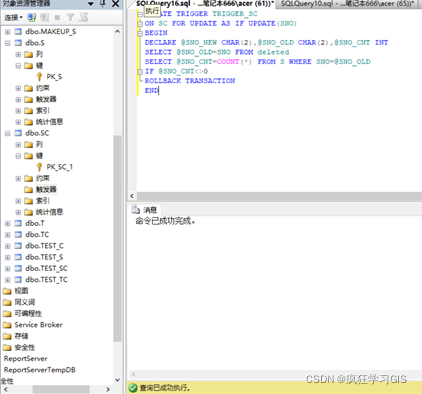Open the 安全性 security folder

coord(25,347)
